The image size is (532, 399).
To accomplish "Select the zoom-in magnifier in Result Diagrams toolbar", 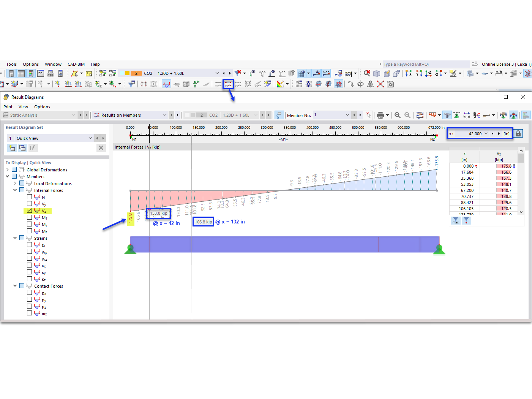I will (397, 115).
